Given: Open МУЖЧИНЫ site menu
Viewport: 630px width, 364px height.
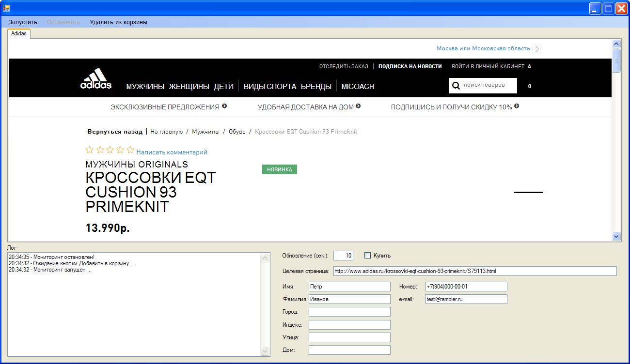Looking at the screenshot, I should click(x=145, y=87).
